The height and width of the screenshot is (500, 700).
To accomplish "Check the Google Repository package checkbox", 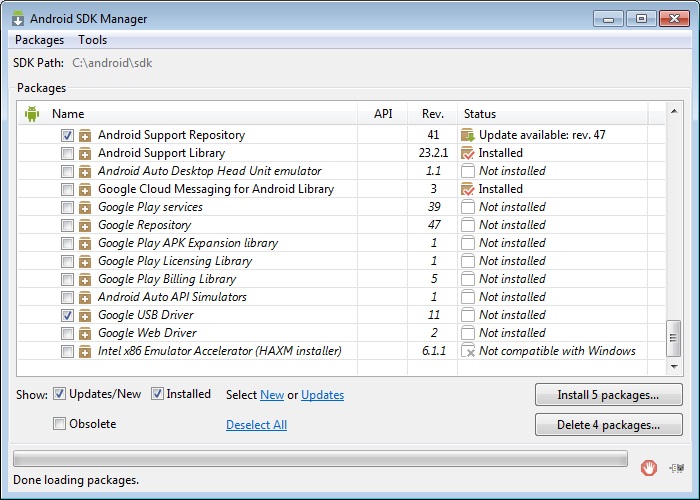I will [x=67, y=225].
